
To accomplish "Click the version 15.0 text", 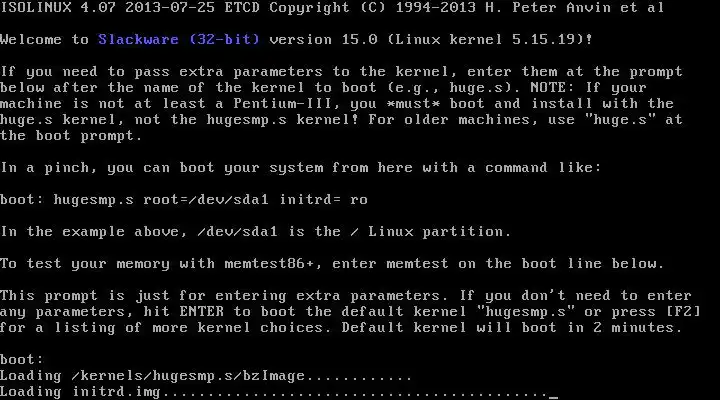I will tap(323, 40).
